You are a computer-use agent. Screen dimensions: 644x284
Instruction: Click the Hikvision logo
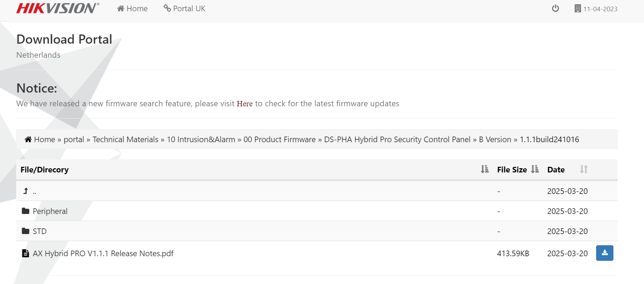click(x=58, y=8)
